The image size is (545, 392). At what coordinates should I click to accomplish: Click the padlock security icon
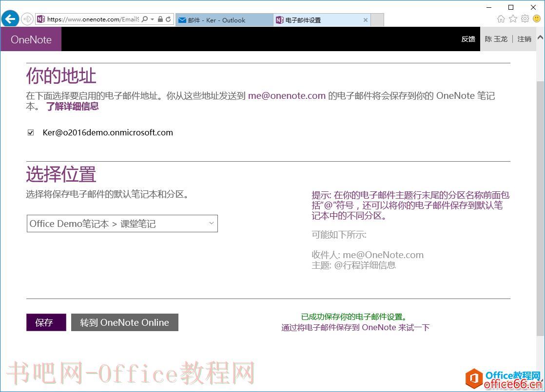pyautogui.click(x=160, y=19)
